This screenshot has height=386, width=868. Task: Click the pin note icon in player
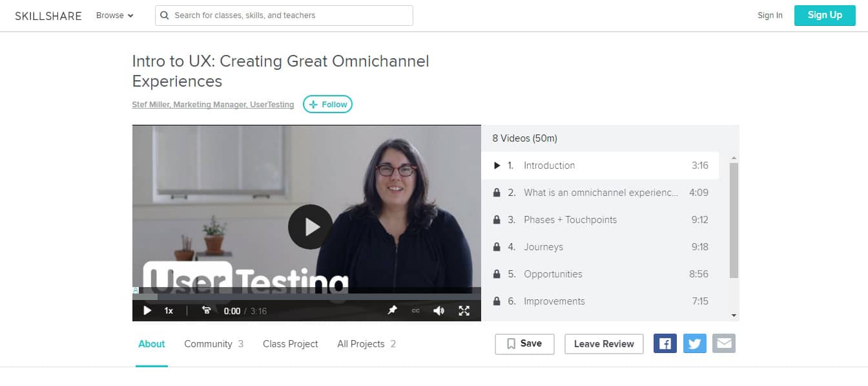tap(392, 310)
